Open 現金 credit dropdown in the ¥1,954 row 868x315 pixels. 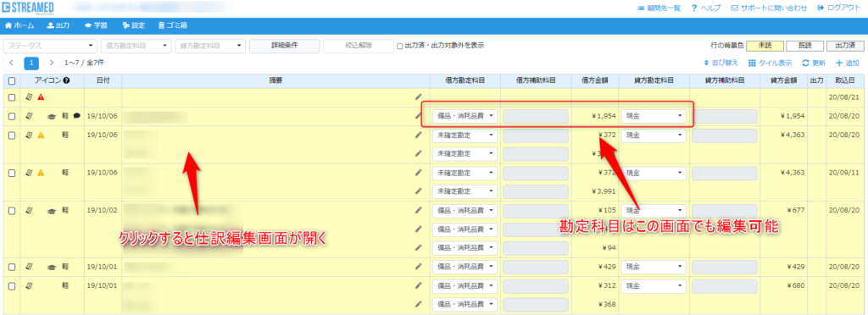654,117
